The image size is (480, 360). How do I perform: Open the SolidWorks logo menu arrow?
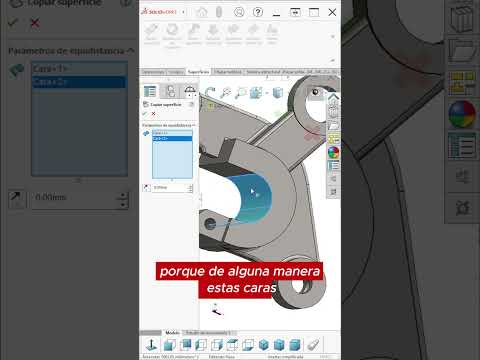pos(183,12)
